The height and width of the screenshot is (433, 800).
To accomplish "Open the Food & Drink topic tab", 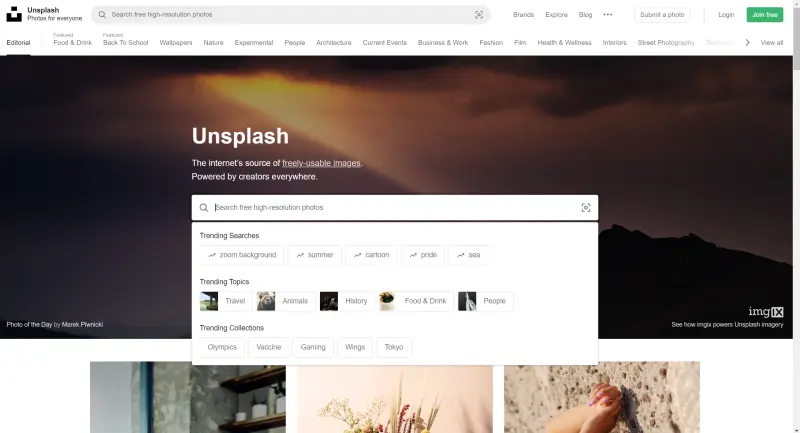I will tap(72, 43).
